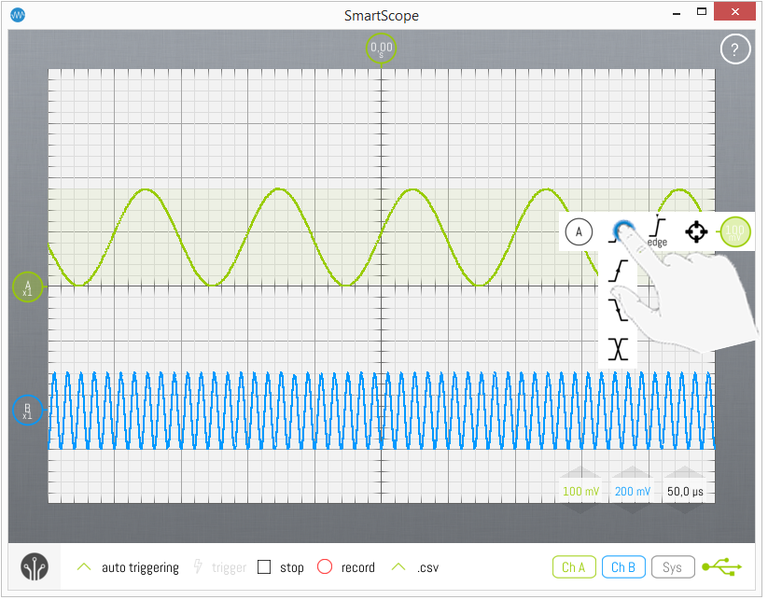Select the rising edge trigger option

point(621,271)
